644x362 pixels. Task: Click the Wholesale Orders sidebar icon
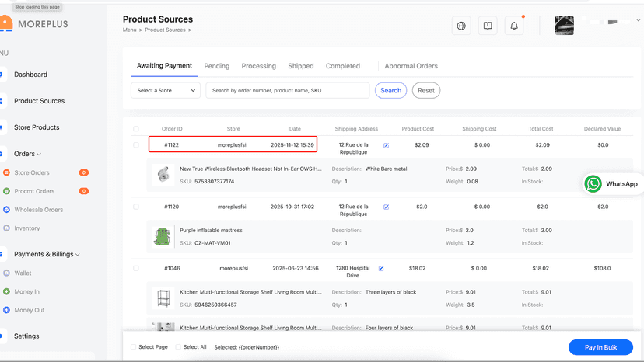tap(6, 210)
